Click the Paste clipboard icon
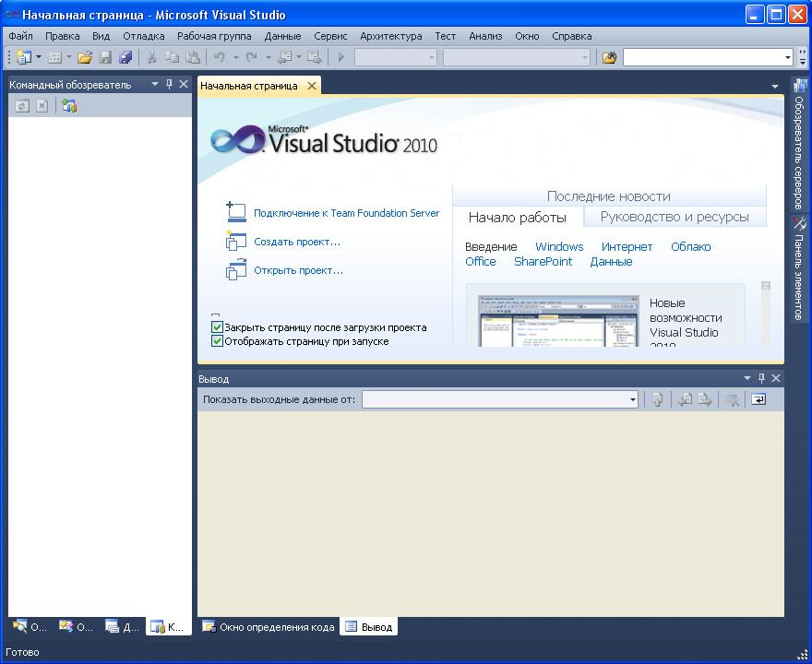Image resolution: width=812 pixels, height=664 pixels. [193, 57]
